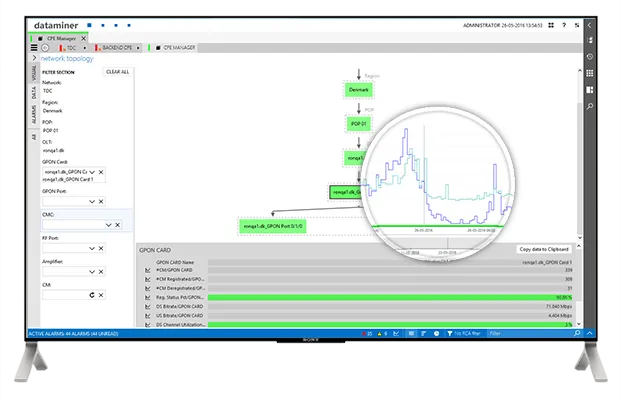Open the apps grid icon next to clock
Screen dimensions: 620x405
[x=591, y=72]
